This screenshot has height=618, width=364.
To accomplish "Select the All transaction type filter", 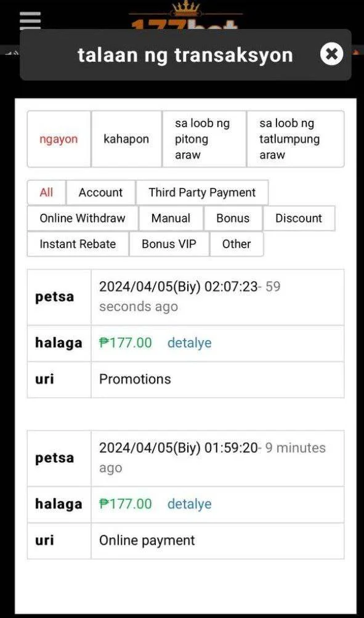I will [x=46, y=192].
